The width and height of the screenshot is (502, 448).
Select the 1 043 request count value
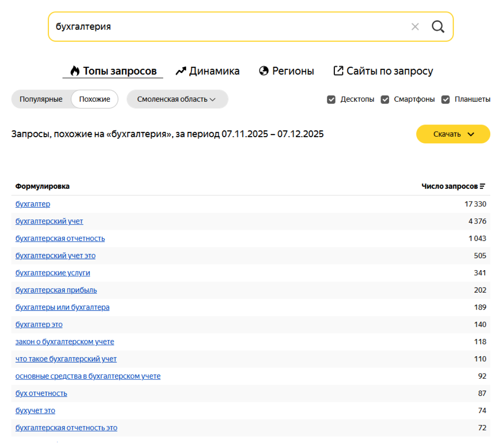[477, 239]
